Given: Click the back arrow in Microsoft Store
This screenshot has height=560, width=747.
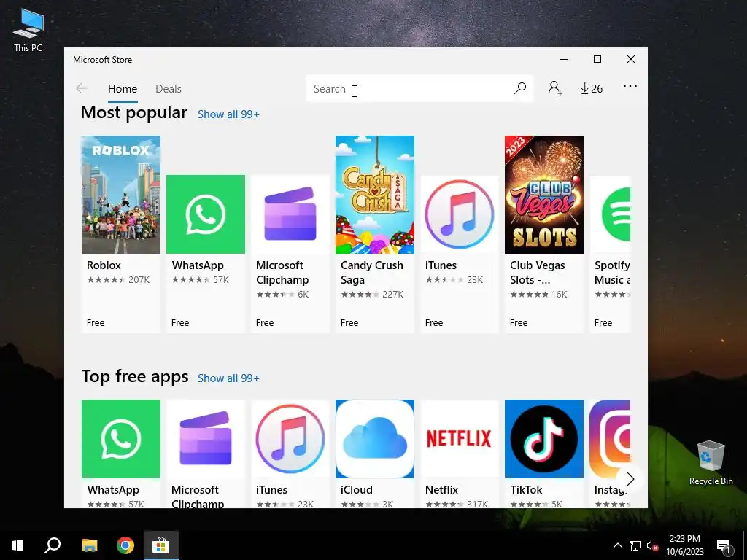Looking at the screenshot, I should (x=82, y=88).
